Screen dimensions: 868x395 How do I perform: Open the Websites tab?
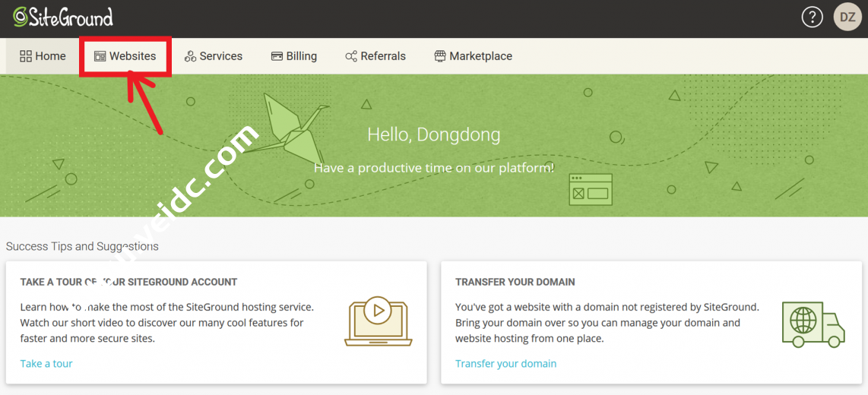[125, 56]
